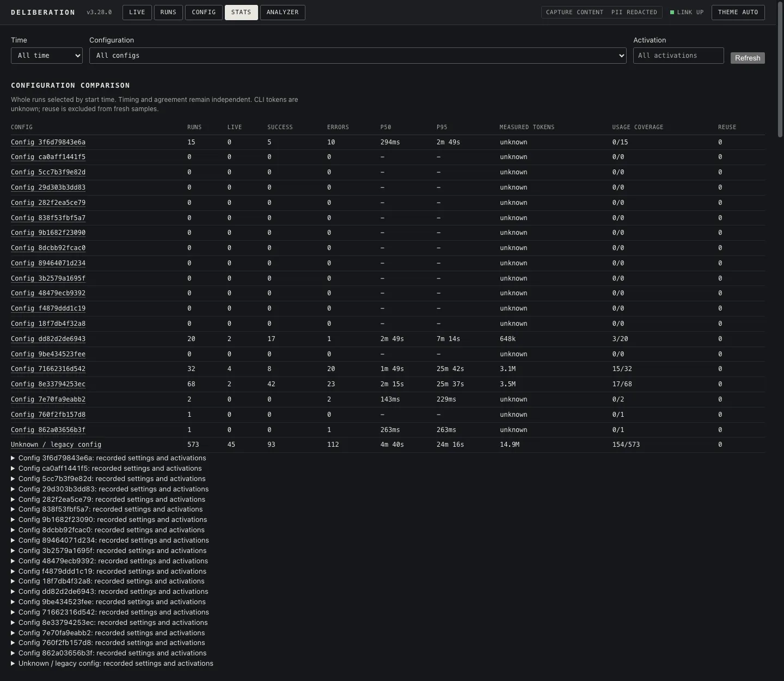The image size is (784, 681).
Task: Open the Config dd82d2de6943 link
Action: tap(48, 339)
